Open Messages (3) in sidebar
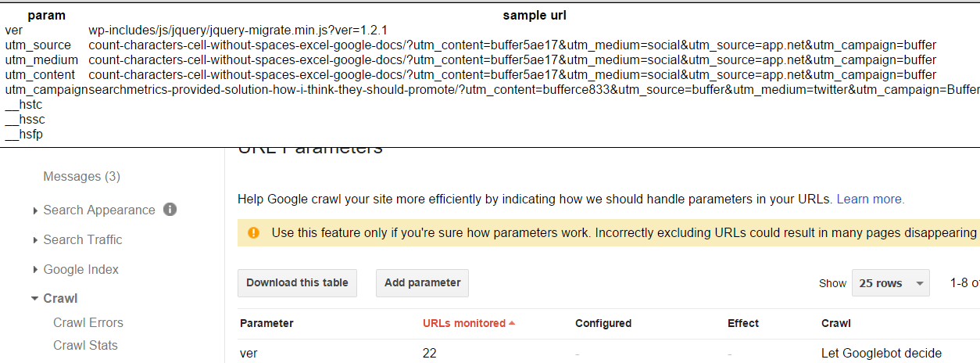Screen dimensions: 980x363 click(x=81, y=177)
